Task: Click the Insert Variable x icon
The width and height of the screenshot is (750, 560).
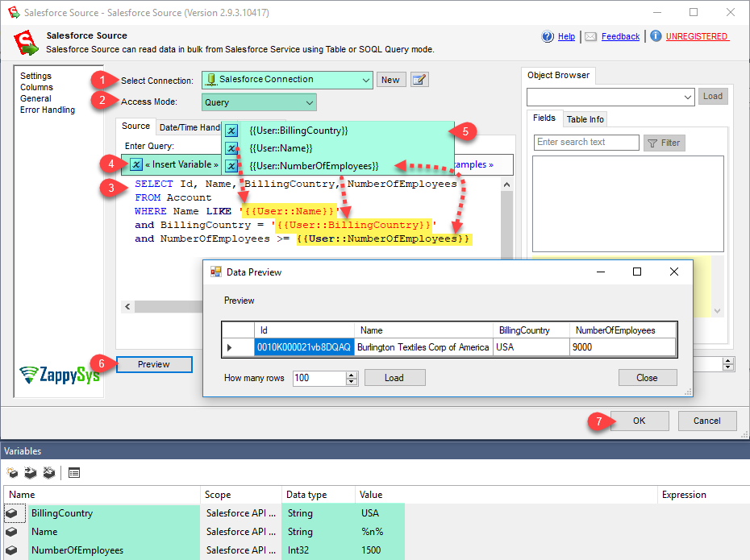Action: tap(136, 164)
